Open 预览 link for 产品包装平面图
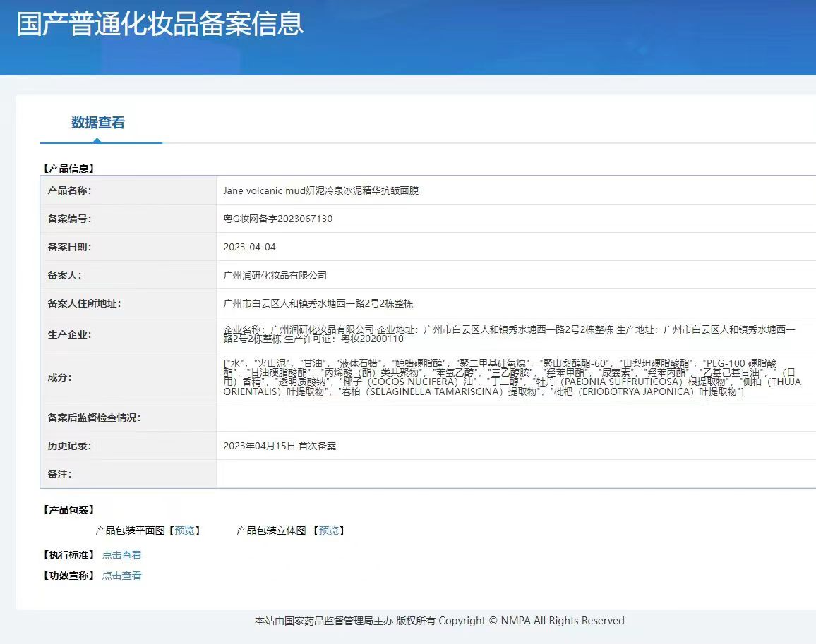816x644 pixels. click(184, 530)
